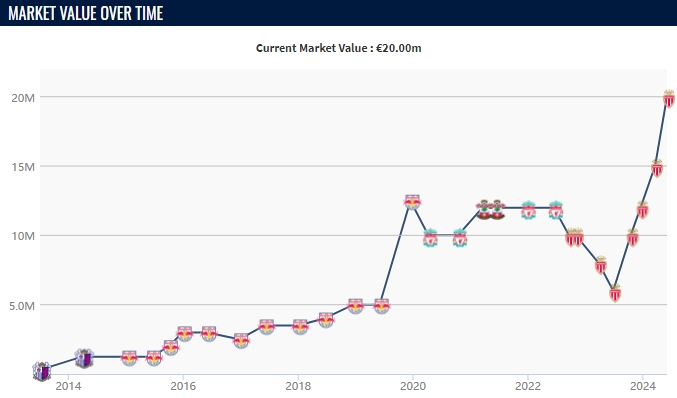Image resolution: width=677 pixels, height=398 pixels.
Task: Select the 5.0M y-axis label
Action: click(x=22, y=306)
